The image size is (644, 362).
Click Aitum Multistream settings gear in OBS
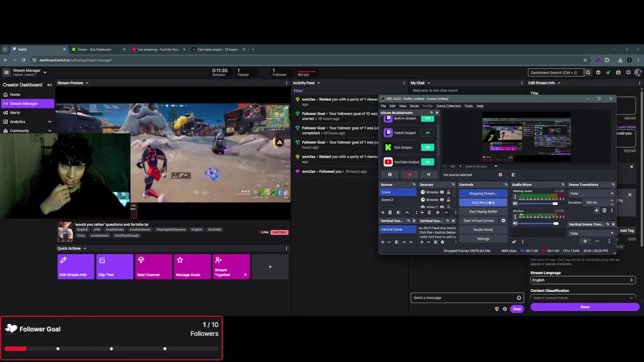389,174
